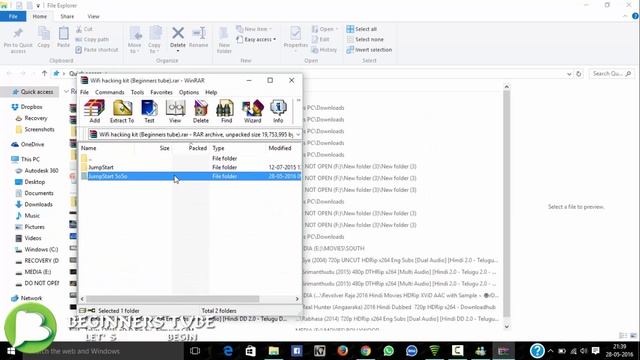Open Firefox from the taskbar
The height and width of the screenshot is (360, 640).
(x=342, y=351)
